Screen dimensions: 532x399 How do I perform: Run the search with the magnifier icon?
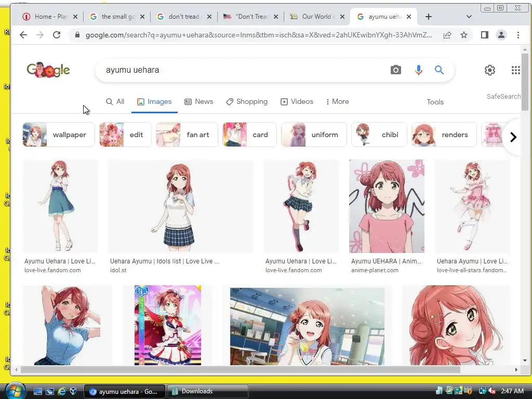pos(440,70)
